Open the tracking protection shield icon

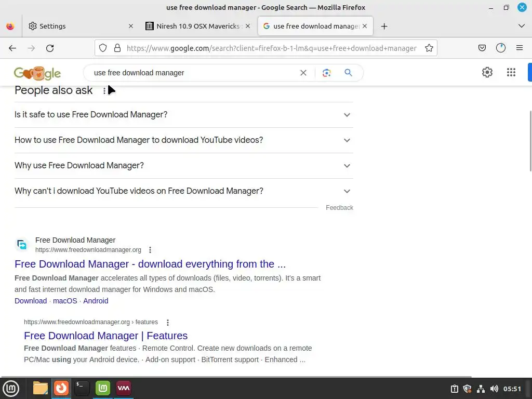103,48
